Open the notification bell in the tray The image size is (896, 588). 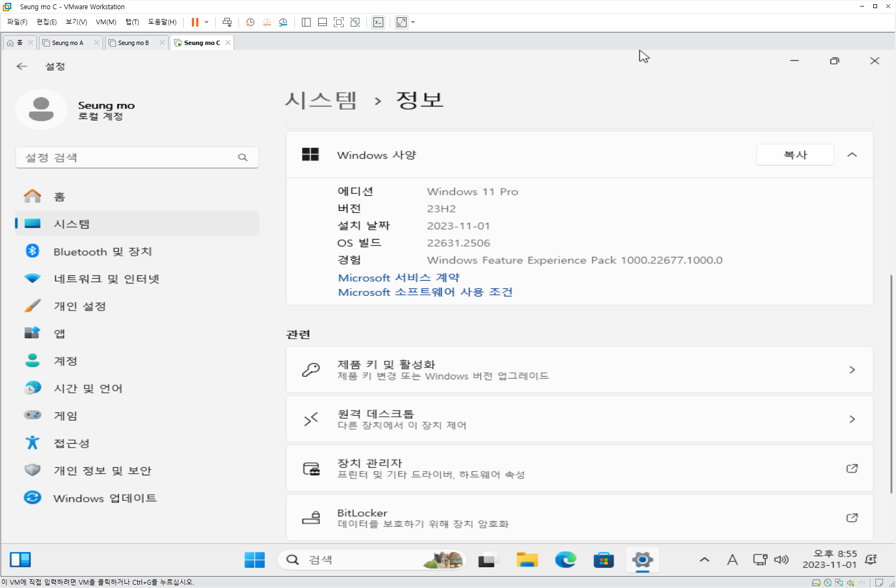pos(871,559)
